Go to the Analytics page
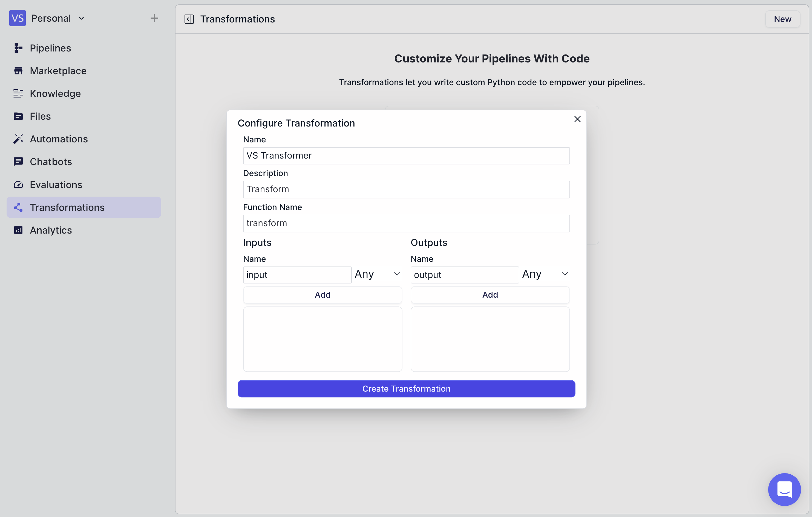This screenshot has height=517, width=812. click(51, 230)
